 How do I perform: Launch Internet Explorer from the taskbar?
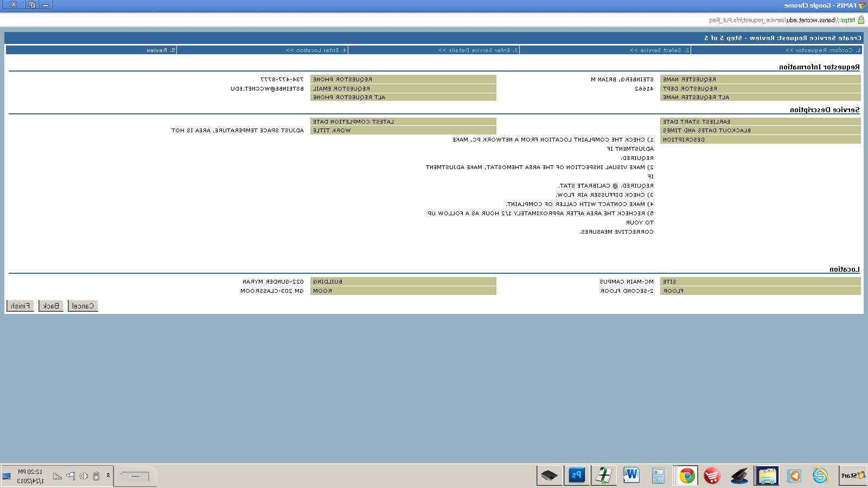coord(820,476)
